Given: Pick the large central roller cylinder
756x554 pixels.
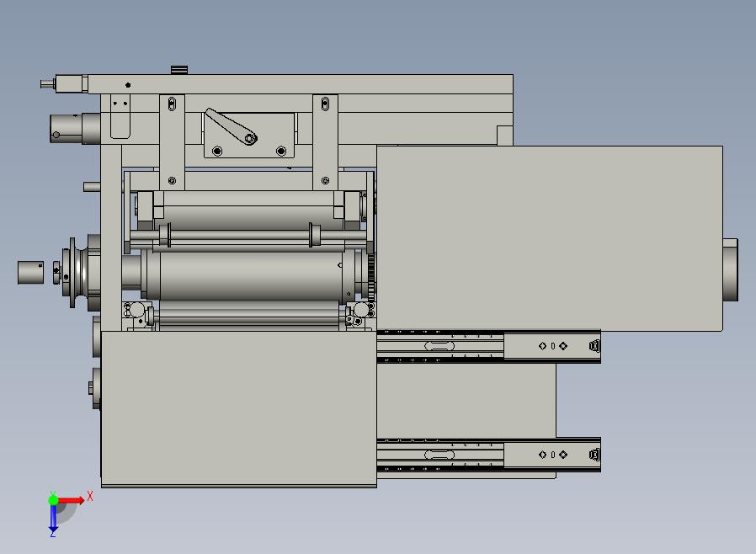Looking at the screenshot, I should [249, 275].
